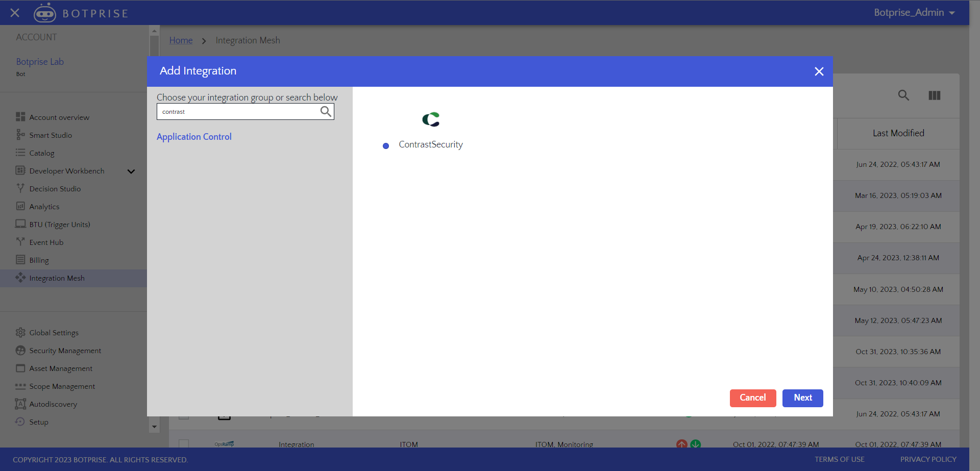980x471 pixels.
Task: Toggle the OpsRamp row checkbox
Action: click(184, 444)
